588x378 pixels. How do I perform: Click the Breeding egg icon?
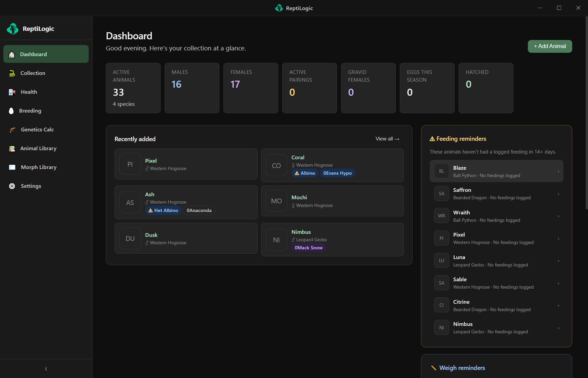pos(11,111)
